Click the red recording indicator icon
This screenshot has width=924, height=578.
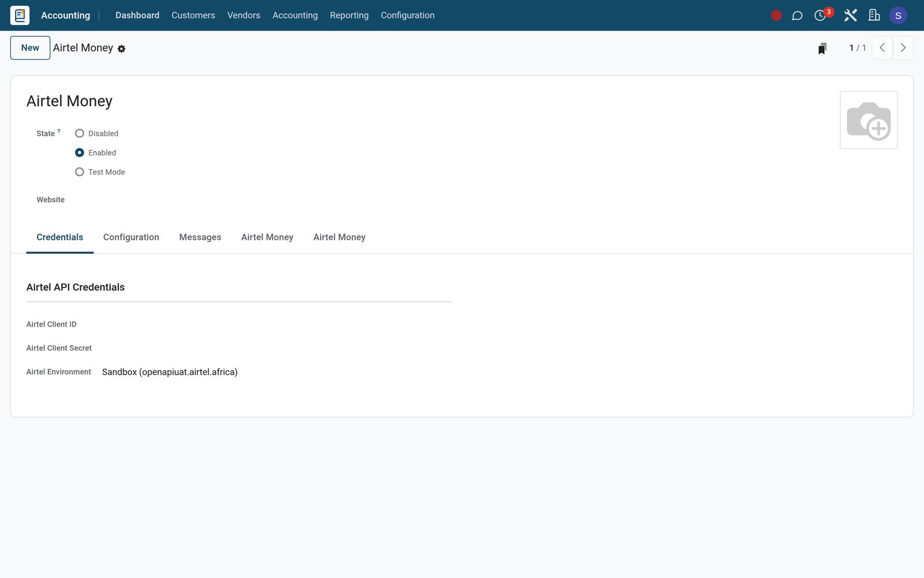coord(776,16)
